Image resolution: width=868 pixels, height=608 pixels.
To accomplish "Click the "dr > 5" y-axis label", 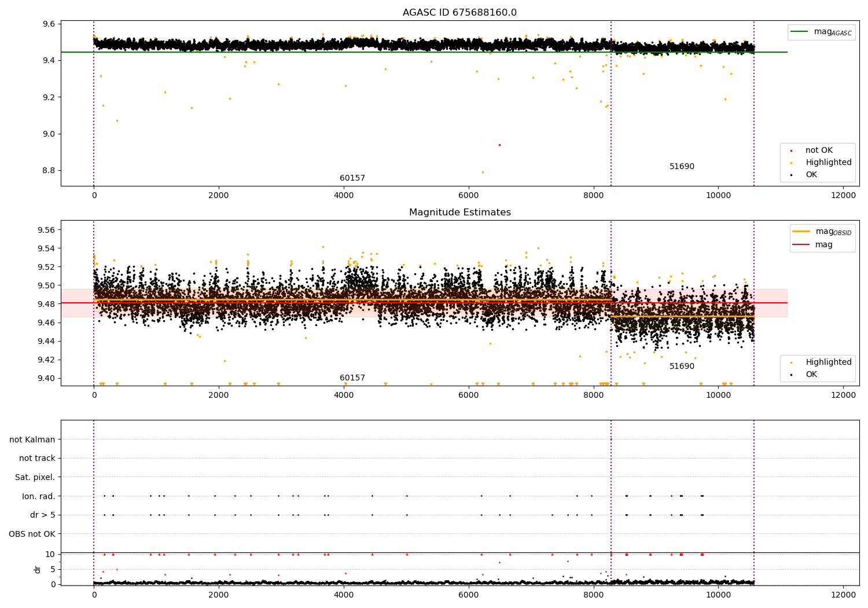I will coord(43,515).
